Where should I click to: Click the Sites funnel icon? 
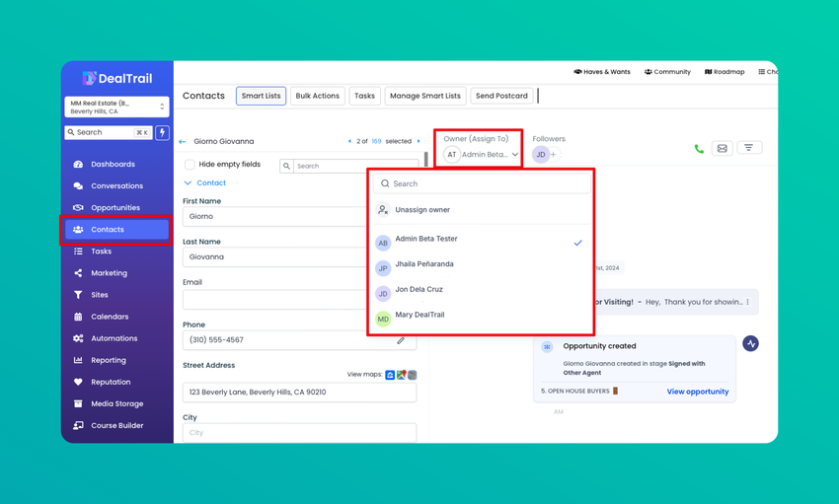78,295
